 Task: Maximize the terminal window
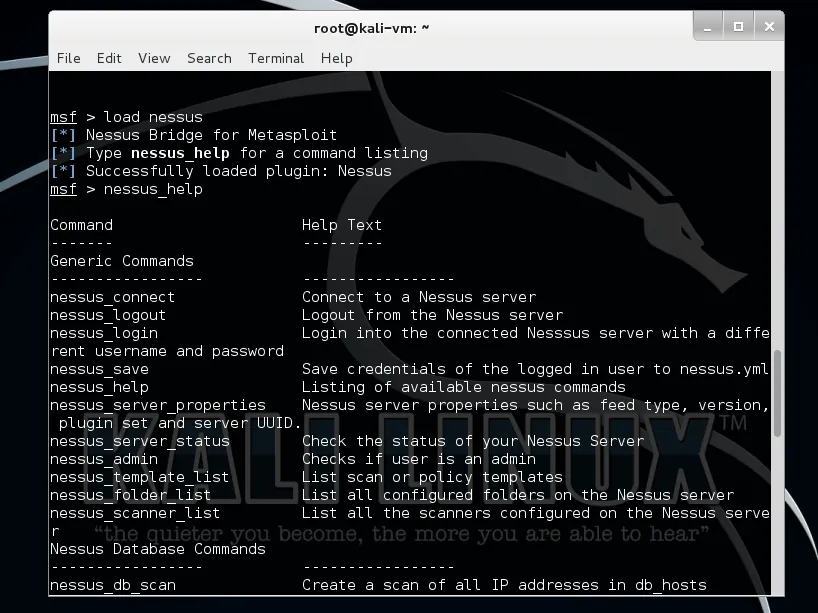(738, 27)
